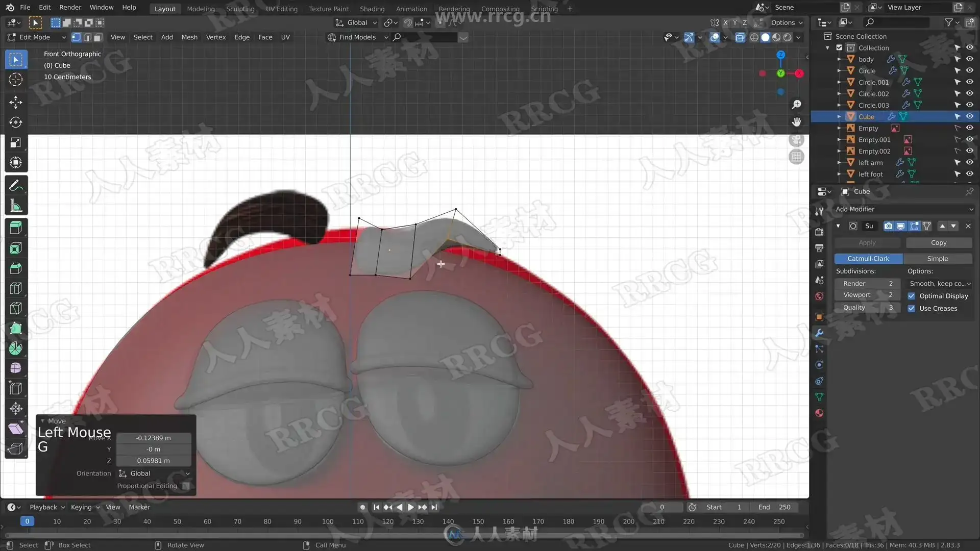Choose the Extrude Region tool
The height and width of the screenshot is (551, 980).
coord(16,228)
